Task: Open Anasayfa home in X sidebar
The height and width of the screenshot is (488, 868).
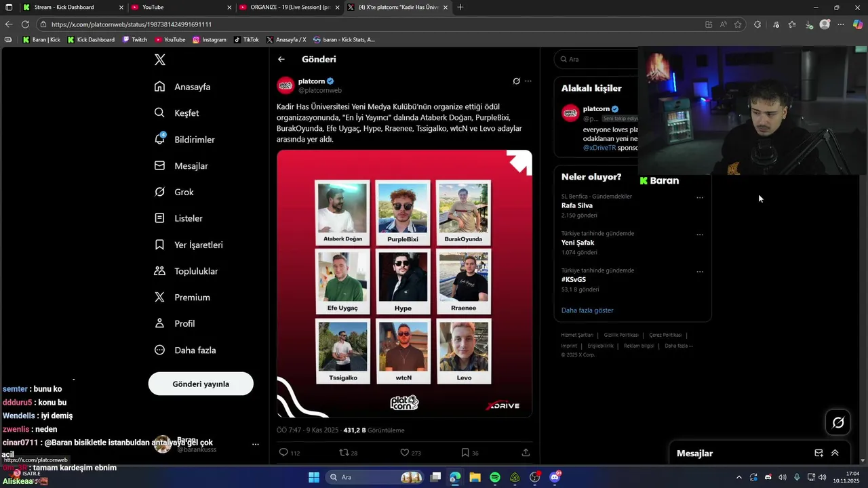Action: click(x=182, y=87)
